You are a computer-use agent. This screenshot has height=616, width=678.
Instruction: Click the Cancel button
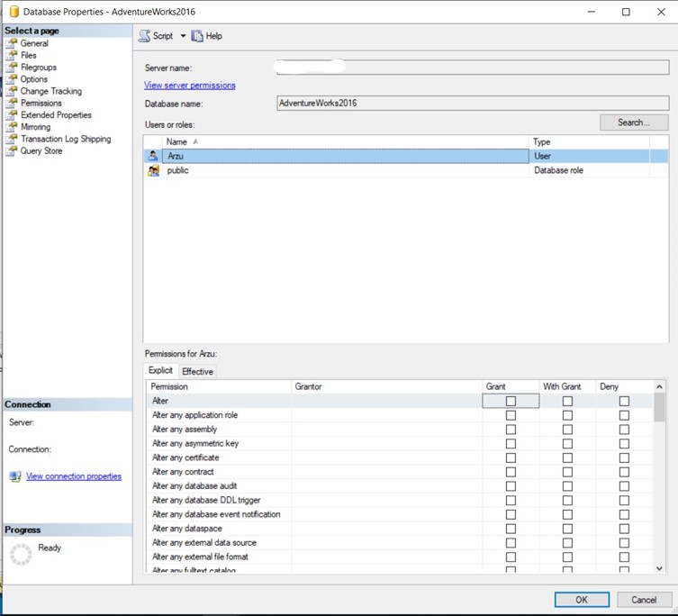(644, 600)
